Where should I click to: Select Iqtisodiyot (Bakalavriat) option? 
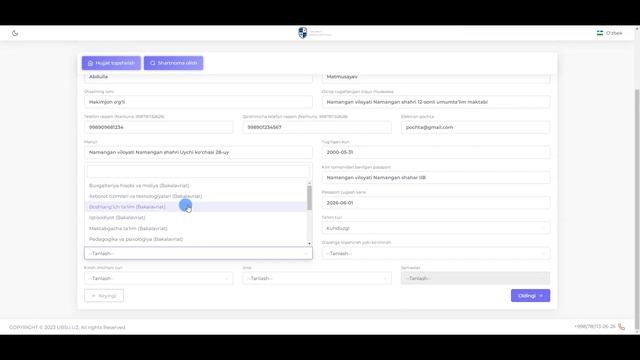pyautogui.click(x=196, y=218)
